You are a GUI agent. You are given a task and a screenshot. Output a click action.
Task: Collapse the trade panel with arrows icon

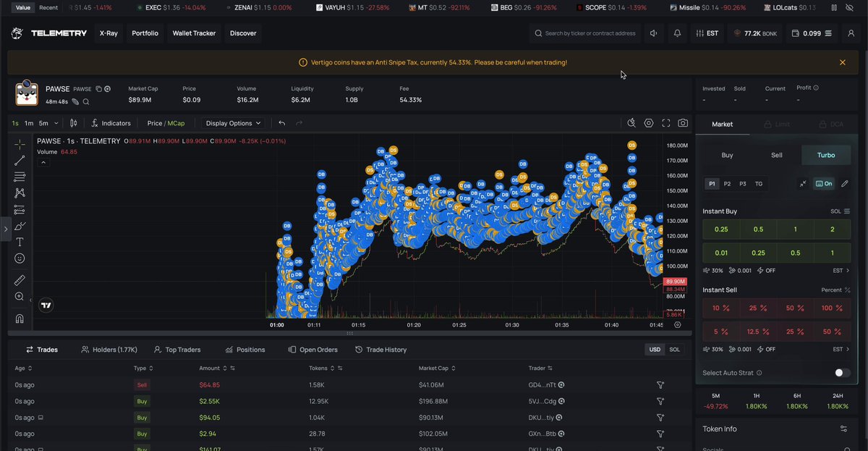coord(803,184)
